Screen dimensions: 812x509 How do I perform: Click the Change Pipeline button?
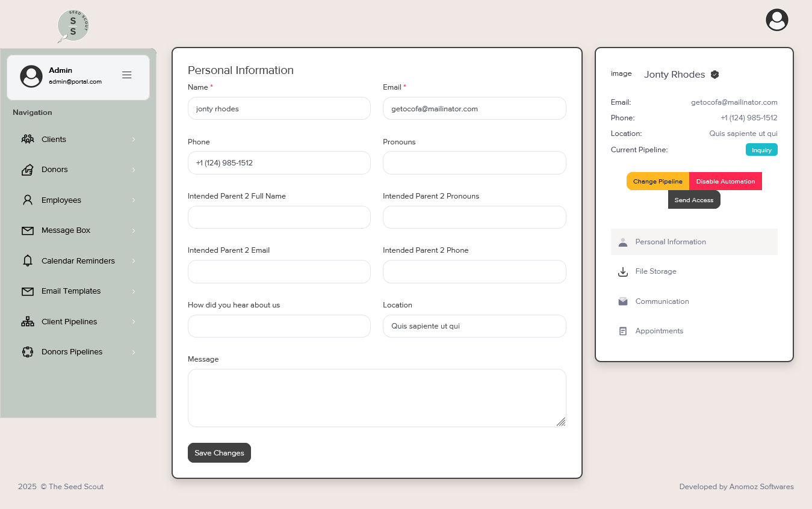(657, 181)
